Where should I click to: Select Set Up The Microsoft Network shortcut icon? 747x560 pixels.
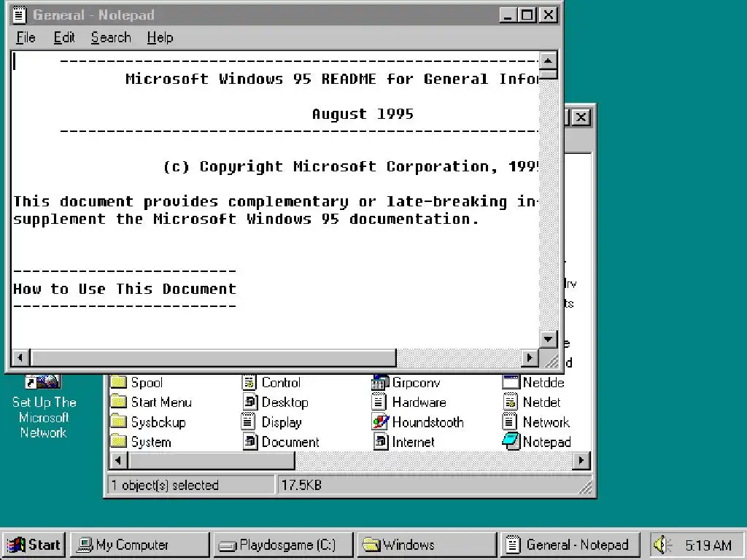43,382
